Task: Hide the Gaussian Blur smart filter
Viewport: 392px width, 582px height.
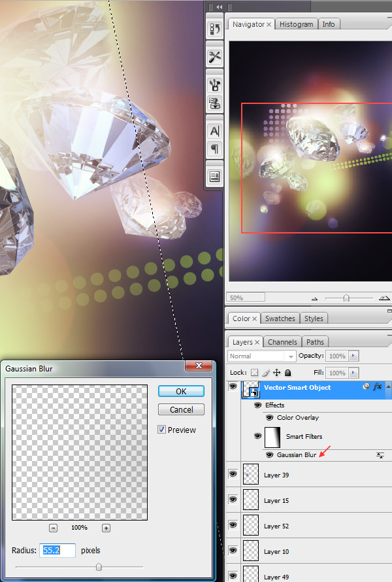Action: click(x=270, y=454)
